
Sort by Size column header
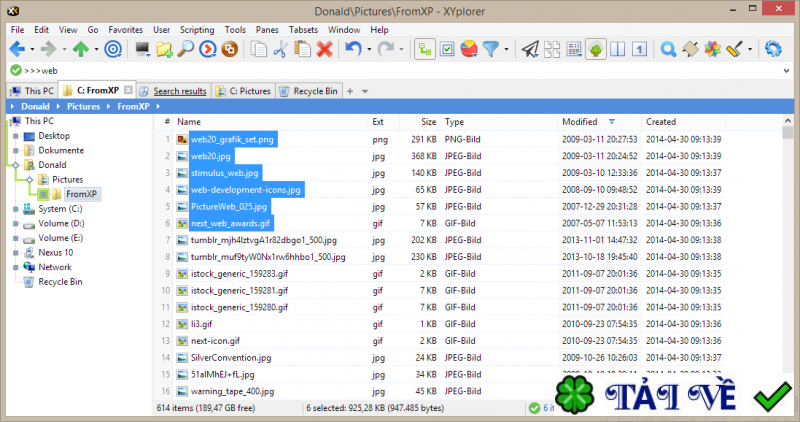420,121
